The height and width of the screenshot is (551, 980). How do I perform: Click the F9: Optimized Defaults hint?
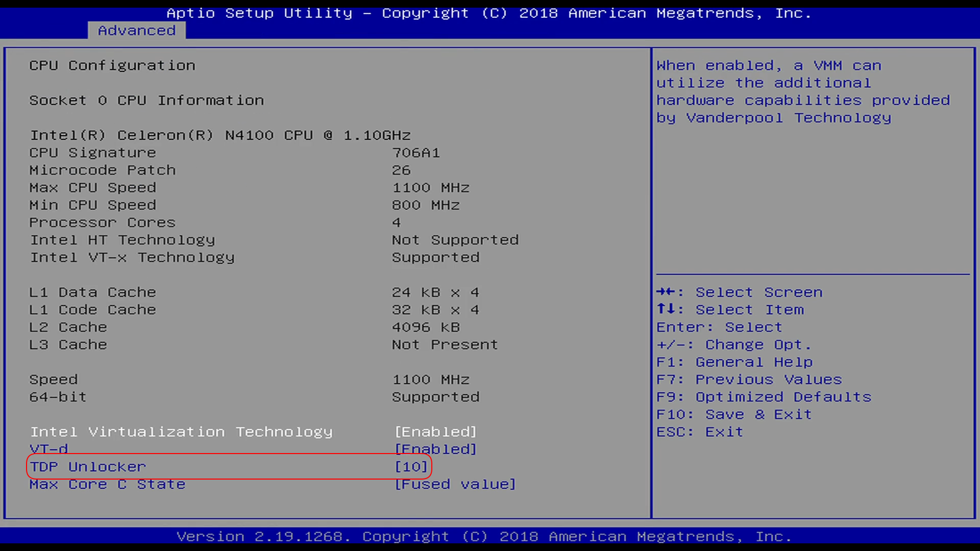(x=764, y=397)
